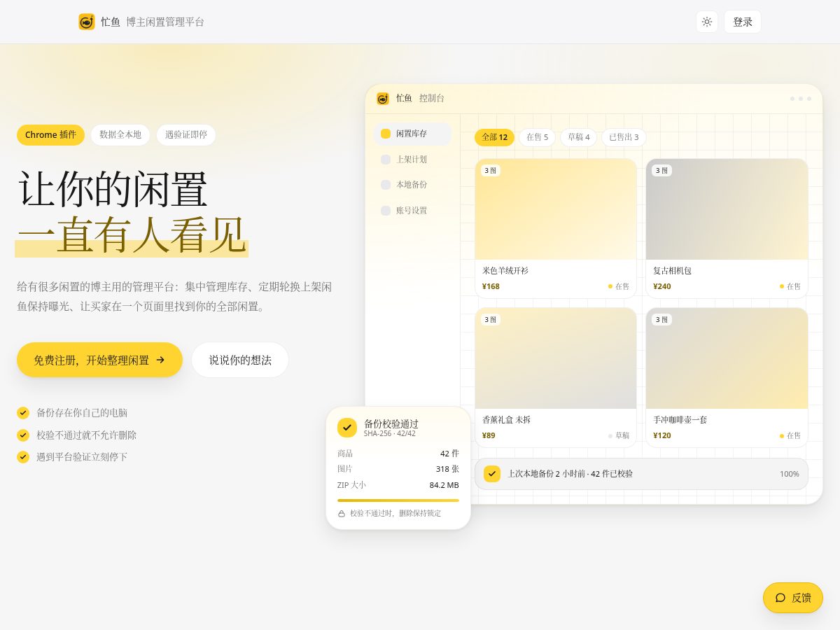This screenshot has height=630, width=840.
Task: Open 上架计划 in the sidebar
Action: click(412, 160)
